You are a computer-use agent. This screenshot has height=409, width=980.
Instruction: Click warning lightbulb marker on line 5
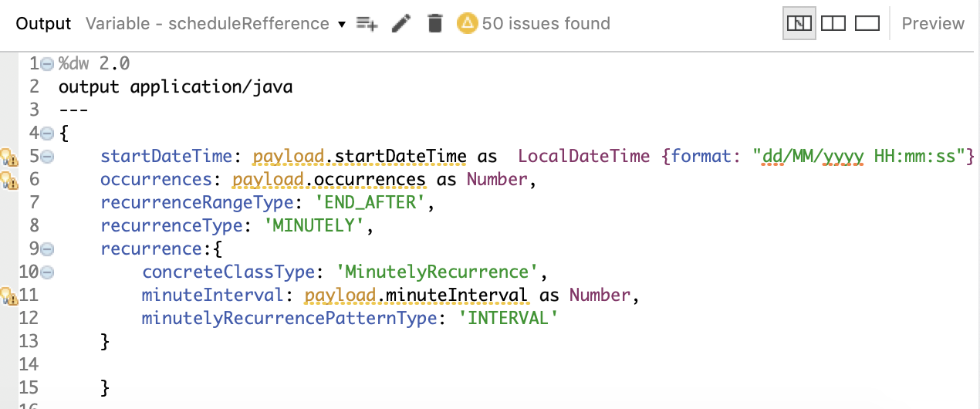[x=8, y=157]
